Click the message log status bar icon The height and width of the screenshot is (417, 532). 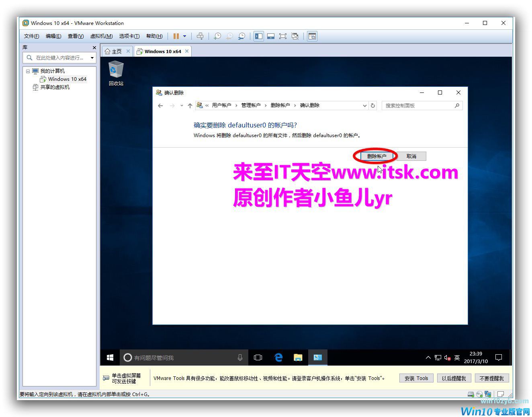(x=501, y=394)
